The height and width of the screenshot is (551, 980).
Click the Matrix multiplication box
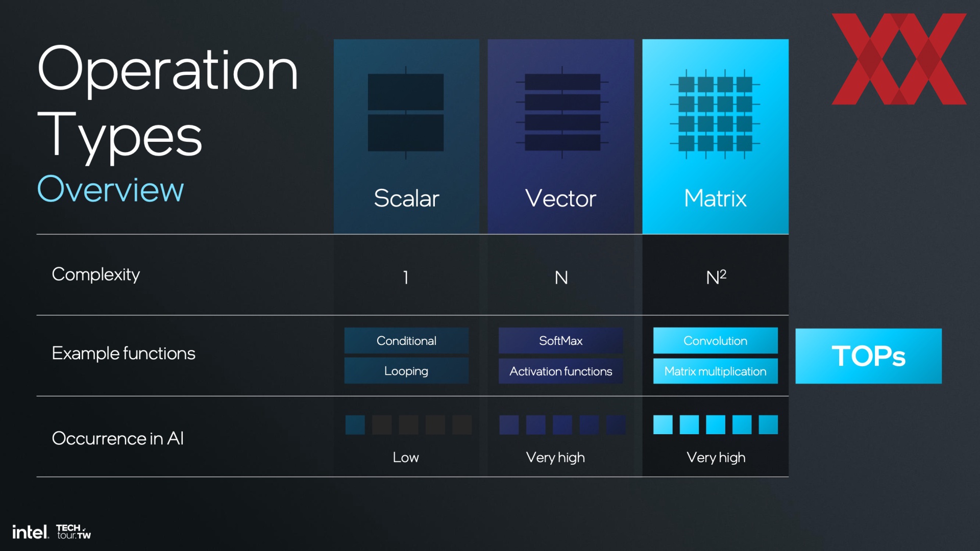715,371
